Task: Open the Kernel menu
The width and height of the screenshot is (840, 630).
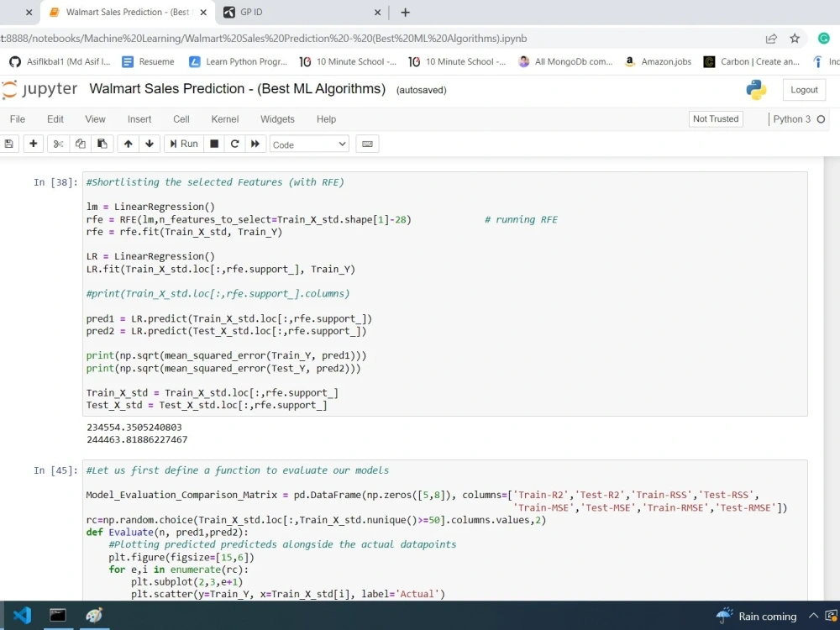Action: pos(224,118)
